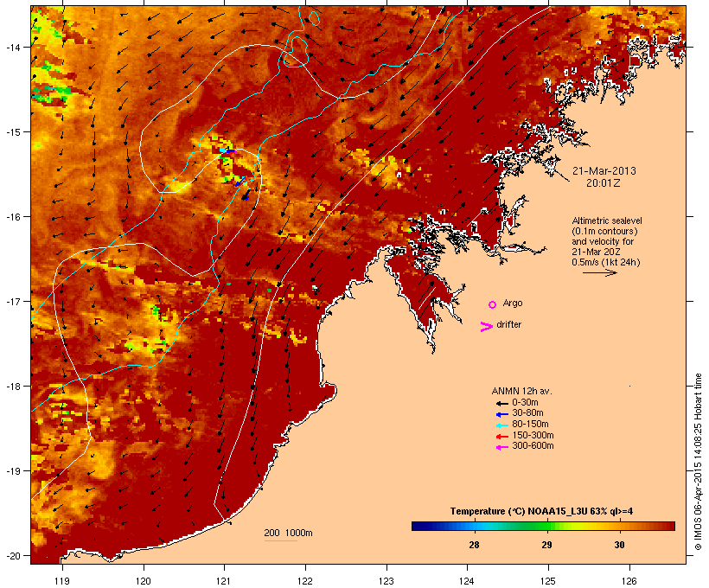Image resolution: width=709 pixels, height=588 pixels.
Task: Click the 125 longitude axis label
Action: [x=548, y=581]
